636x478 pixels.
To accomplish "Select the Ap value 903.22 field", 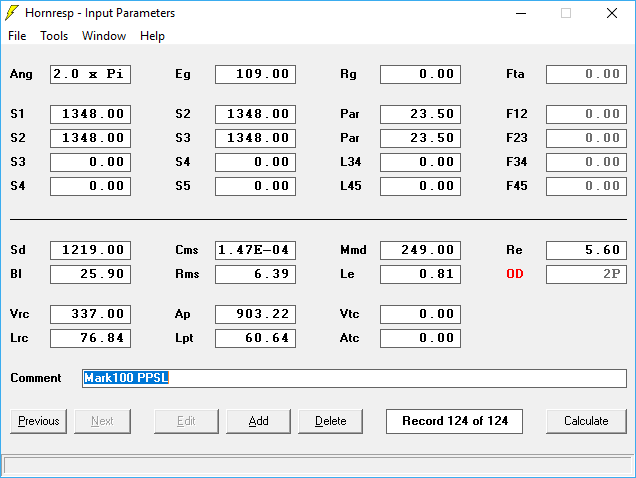I will [x=256, y=314].
